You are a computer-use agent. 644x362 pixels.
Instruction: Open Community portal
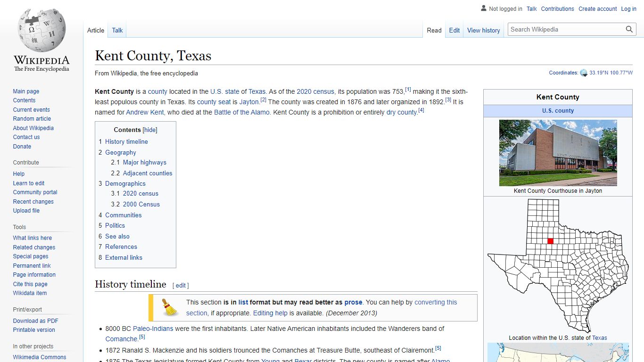pyautogui.click(x=35, y=192)
